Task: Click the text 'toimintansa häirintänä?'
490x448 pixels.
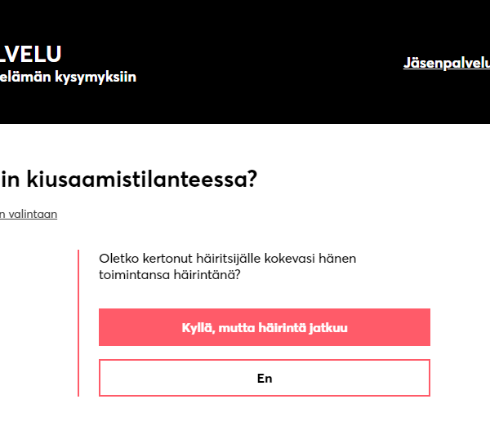Action: coord(170,275)
